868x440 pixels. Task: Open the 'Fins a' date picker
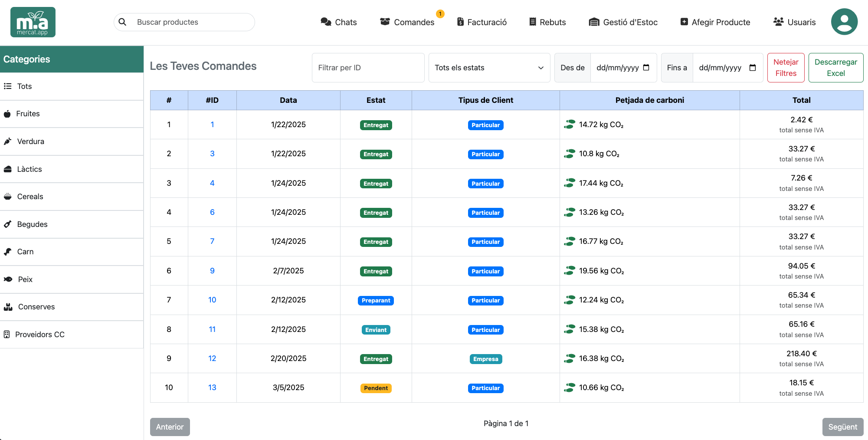(x=728, y=67)
